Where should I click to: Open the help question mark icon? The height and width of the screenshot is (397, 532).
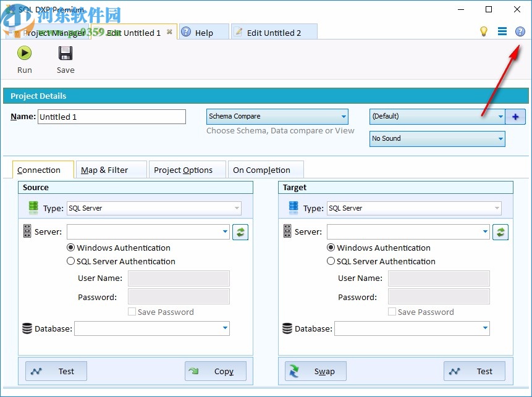tap(520, 31)
